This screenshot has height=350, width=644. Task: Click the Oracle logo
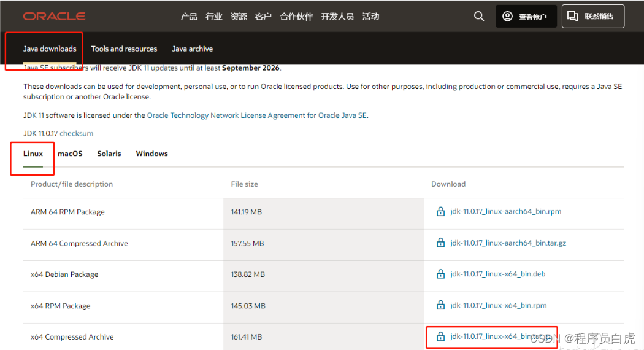(54, 16)
